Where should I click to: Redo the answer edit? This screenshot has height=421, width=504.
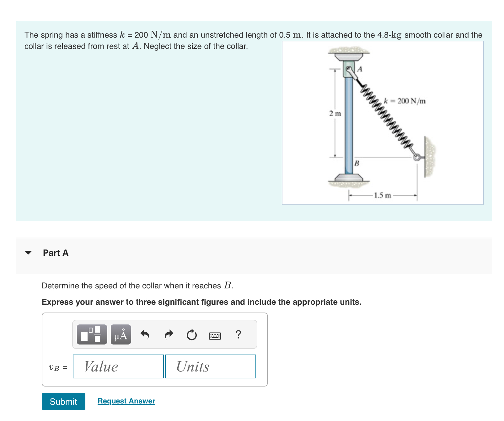pos(169,335)
